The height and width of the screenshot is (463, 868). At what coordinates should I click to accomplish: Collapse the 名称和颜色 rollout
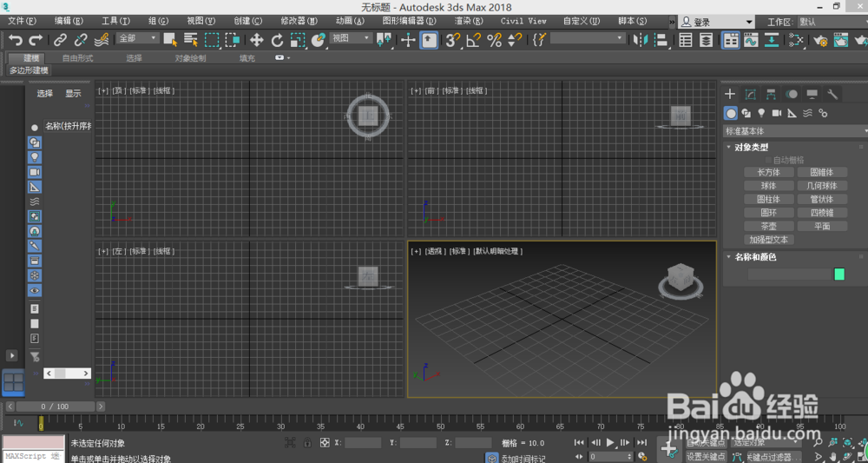click(x=755, y=257)
